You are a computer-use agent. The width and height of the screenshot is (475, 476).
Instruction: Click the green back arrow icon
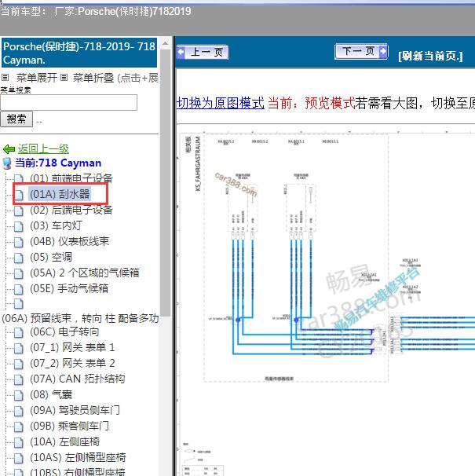coord(9,149)
